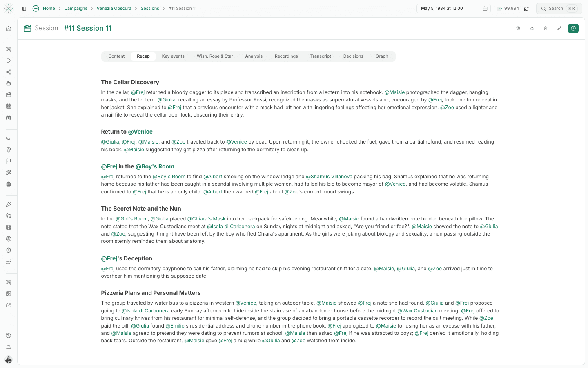Select the Transcript tab
The width and height of the screenshot is (588, 368).
coord(321,56)
